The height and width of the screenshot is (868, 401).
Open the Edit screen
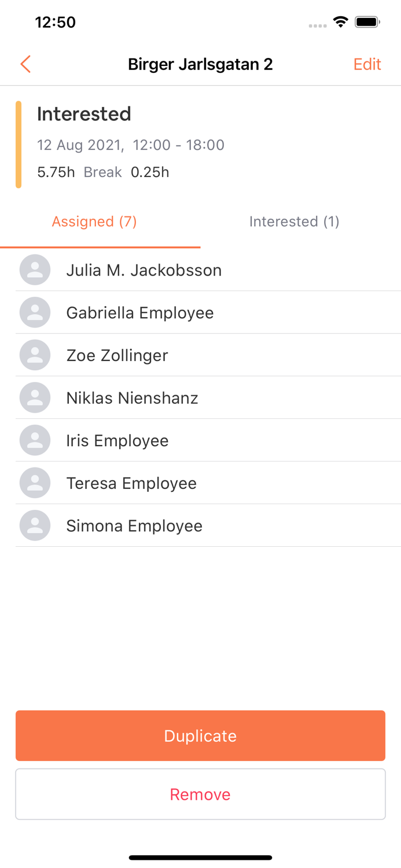(x=367, y=64)
